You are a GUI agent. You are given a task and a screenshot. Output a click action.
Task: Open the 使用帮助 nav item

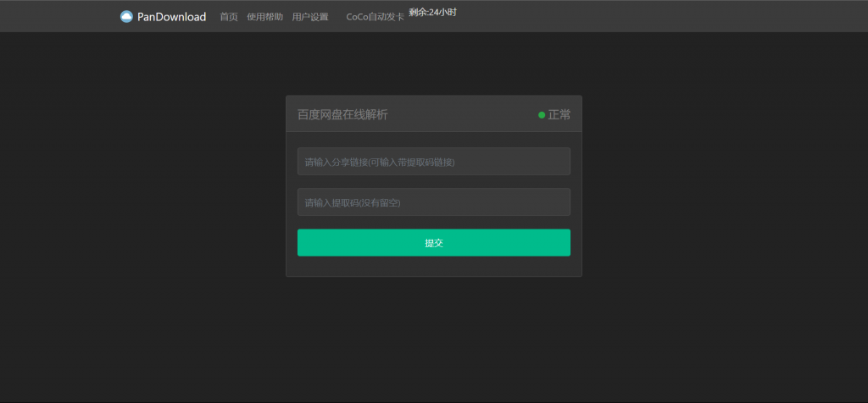coord(264,17)
